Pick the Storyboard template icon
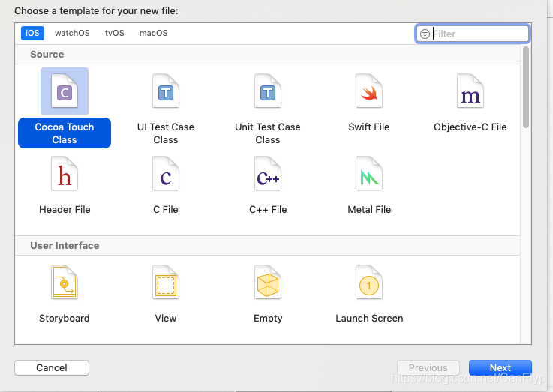This screenshot has width=553, height=392. (65, 282)
